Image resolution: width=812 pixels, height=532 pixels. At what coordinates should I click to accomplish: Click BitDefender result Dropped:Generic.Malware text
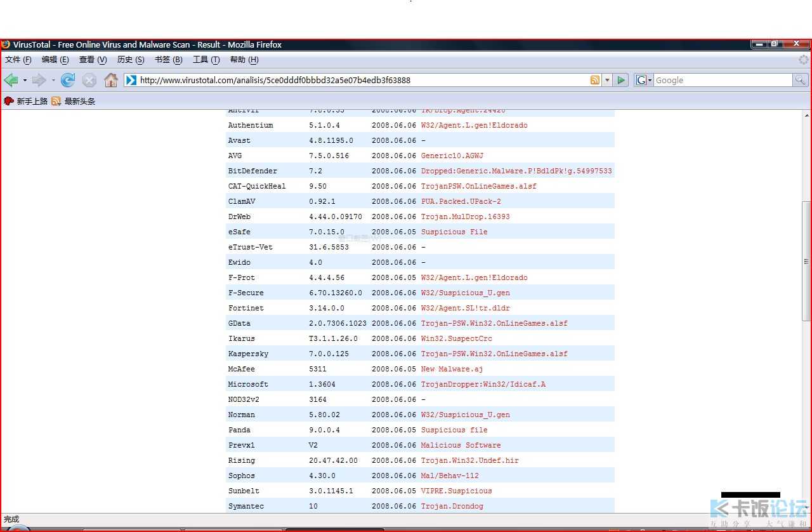[516, 171]
